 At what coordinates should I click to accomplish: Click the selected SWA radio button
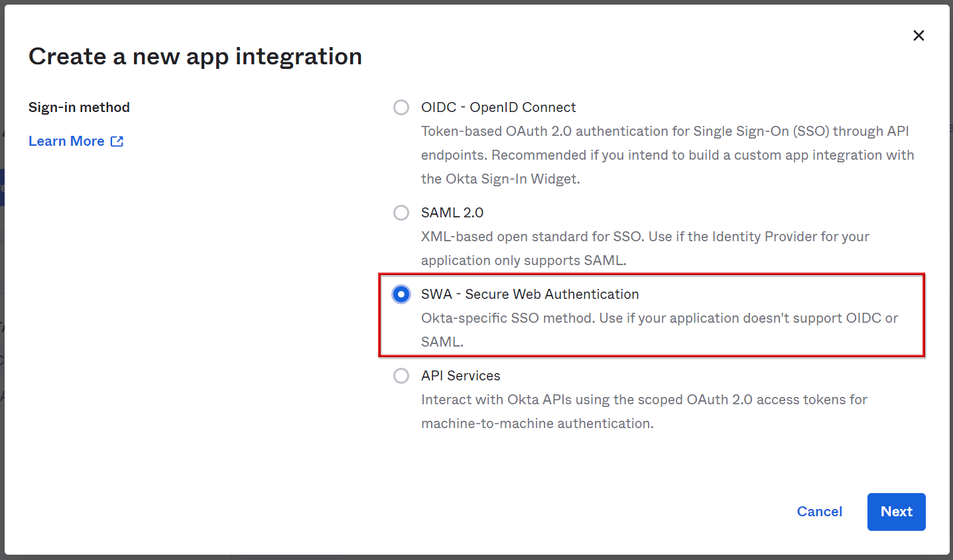pos(401,294)
